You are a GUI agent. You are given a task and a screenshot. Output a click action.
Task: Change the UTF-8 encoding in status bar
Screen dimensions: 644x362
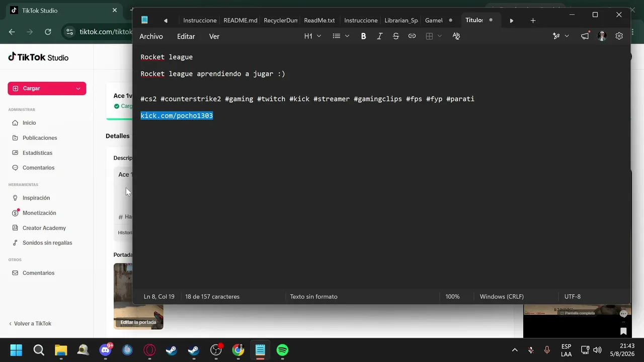572,297
